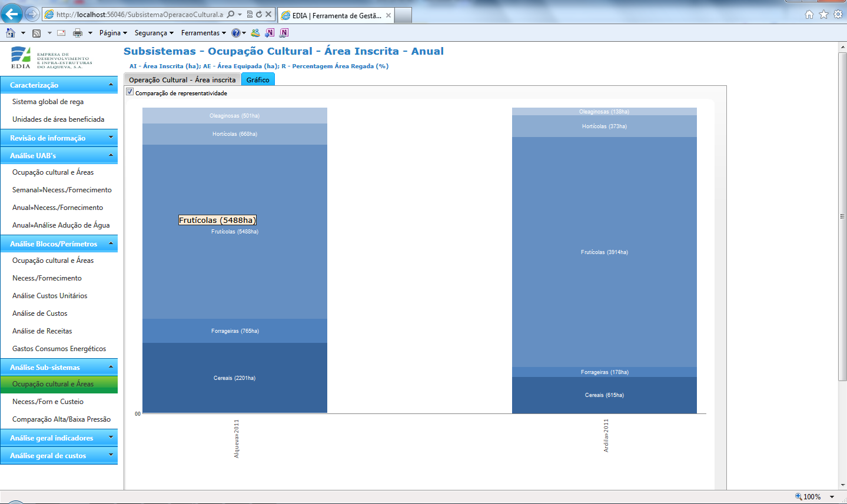Select the EDIA Ferramenta de Gestão tab
Screen dimensions: 847x504
337,15
